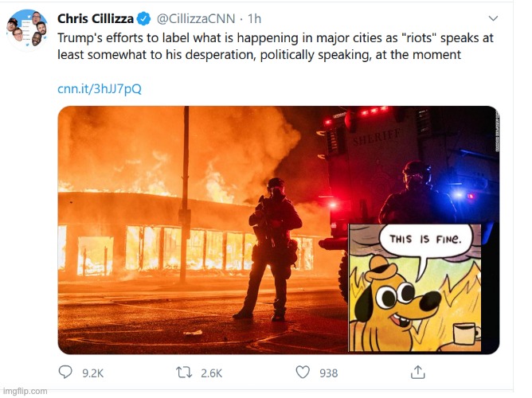Like the tweet with the heart icon

pos(303,373)
